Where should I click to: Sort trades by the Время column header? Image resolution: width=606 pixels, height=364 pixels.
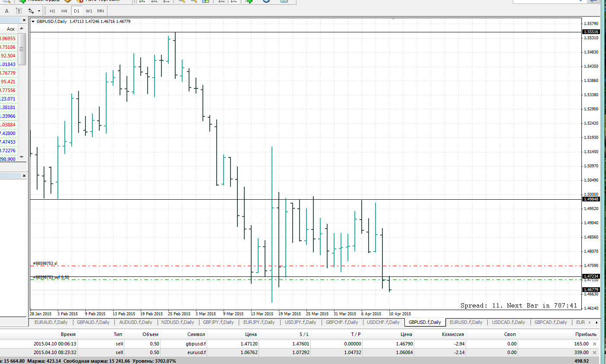(x=68, y=334)
